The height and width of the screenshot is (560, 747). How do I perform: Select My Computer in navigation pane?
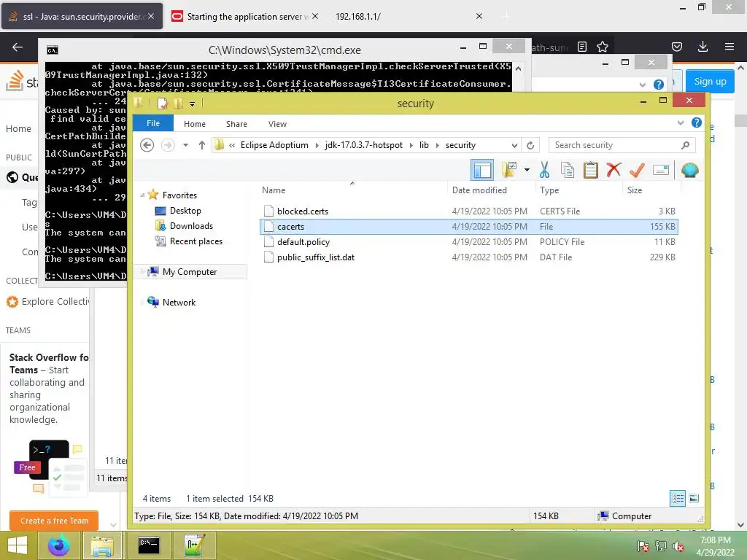pos(190,271)
